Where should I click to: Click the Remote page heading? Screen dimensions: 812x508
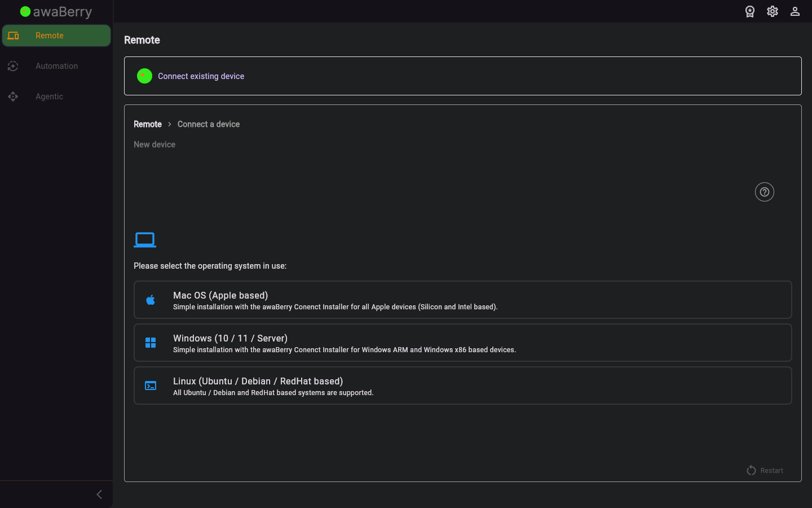tap(142, 40)
